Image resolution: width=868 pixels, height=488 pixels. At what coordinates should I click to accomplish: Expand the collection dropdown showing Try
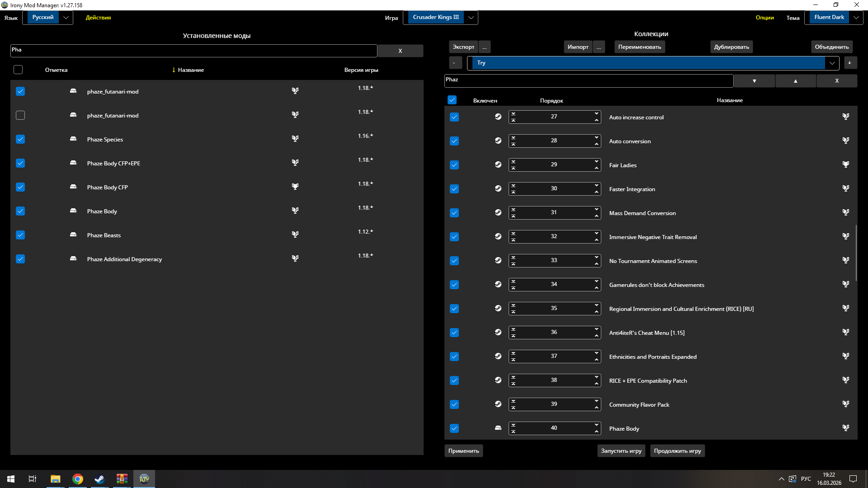(x=653, y=63)
